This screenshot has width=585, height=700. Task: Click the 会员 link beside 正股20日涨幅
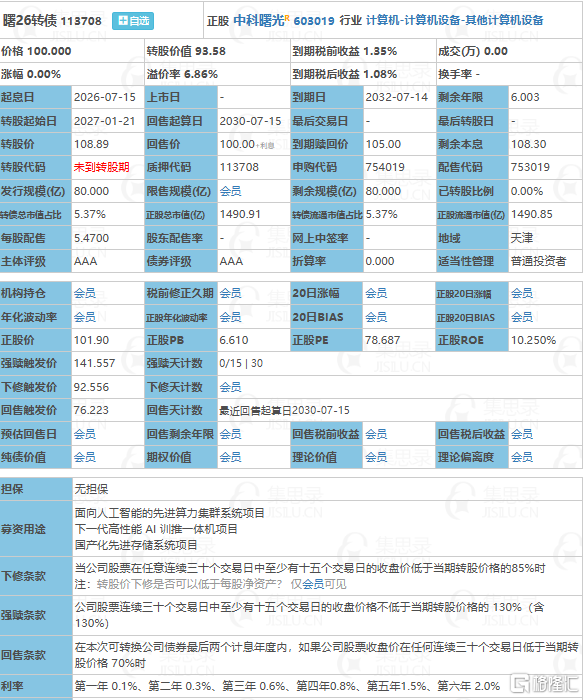tap(522, 293)
